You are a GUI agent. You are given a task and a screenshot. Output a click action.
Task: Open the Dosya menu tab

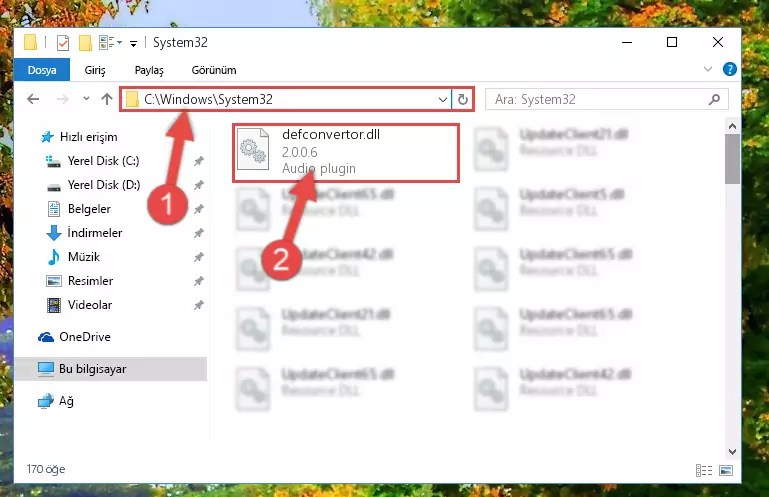(x=42, y=70)
